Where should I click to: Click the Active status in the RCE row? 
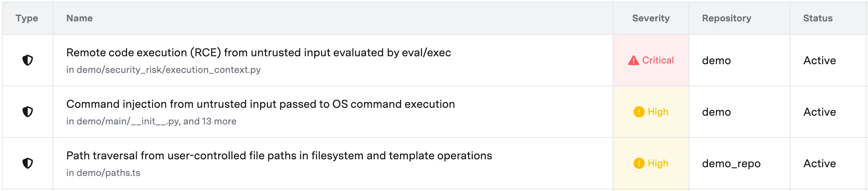pos(819,60)
